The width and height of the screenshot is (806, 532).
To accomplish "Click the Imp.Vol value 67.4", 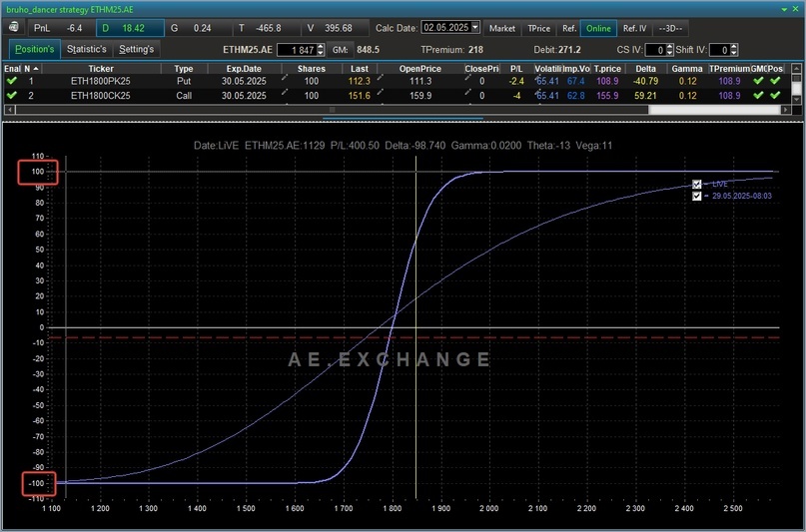I will [575, 81].
